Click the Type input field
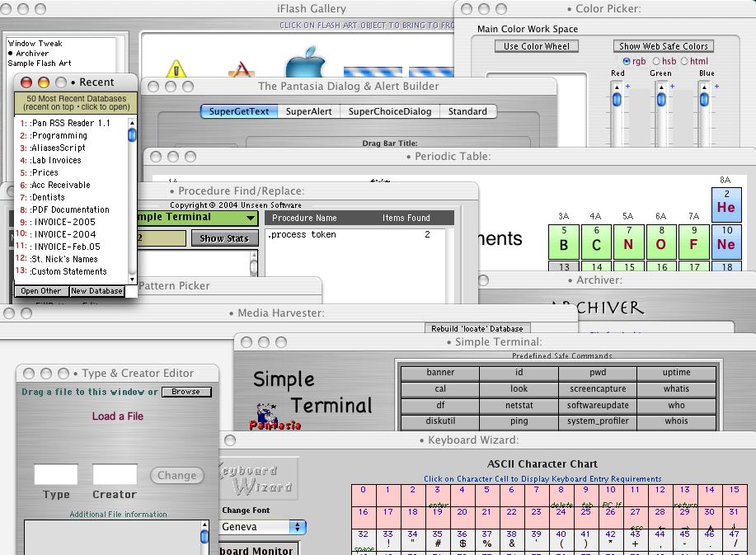Image resolution: width=756 pixels, height=555 pixels. [56, 474]
